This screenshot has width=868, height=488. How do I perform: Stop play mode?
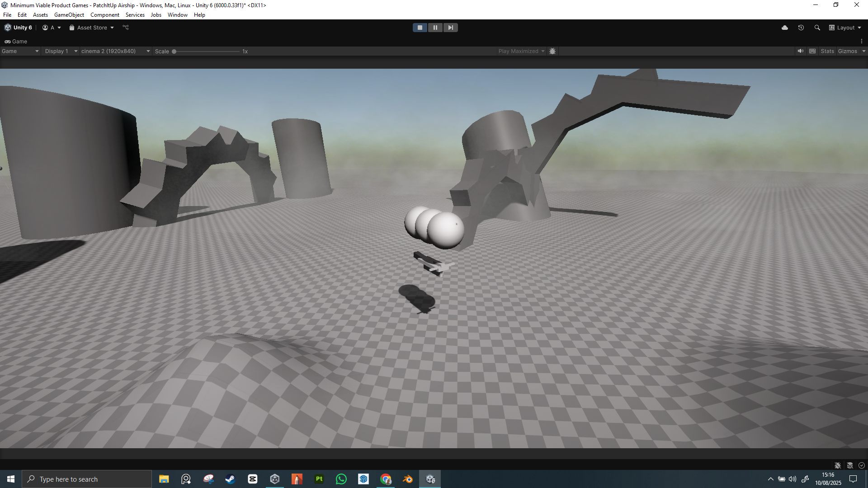click(420, 28)
